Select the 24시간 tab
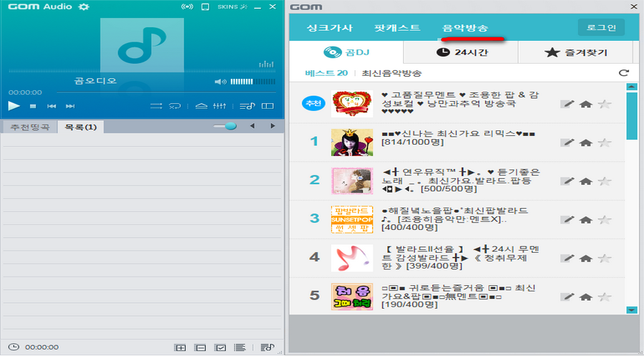Image resolution: width=644 pixels, height=356 pixels. (x=462, y=52)
